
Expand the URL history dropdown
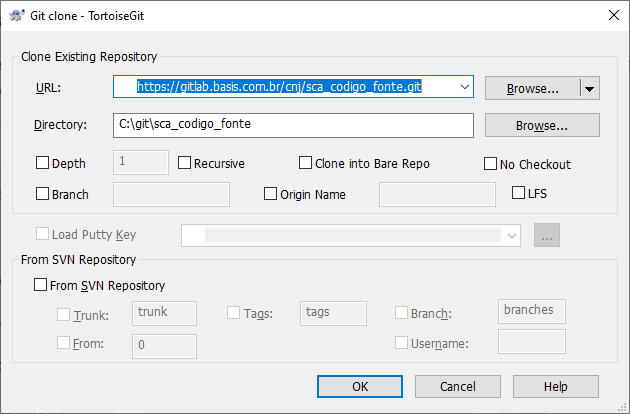pyautogui.click(x=463, y=88)
